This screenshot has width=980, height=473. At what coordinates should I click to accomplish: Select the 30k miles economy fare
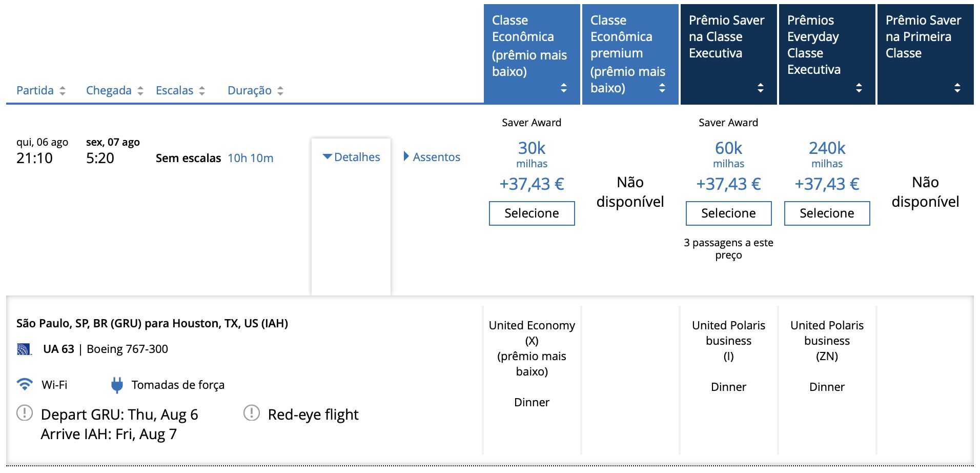(532, 213)
